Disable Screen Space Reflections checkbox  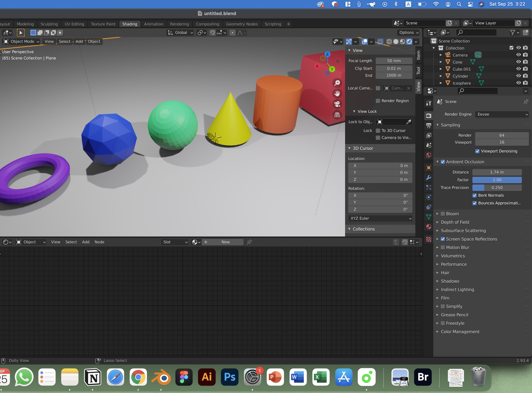[x=443, y=239]
